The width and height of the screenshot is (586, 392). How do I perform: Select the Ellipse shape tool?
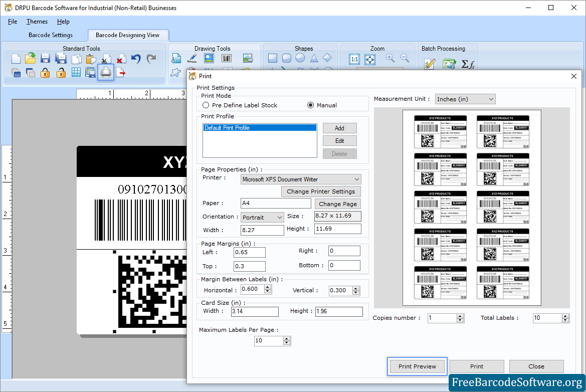[x=300, y=58]
